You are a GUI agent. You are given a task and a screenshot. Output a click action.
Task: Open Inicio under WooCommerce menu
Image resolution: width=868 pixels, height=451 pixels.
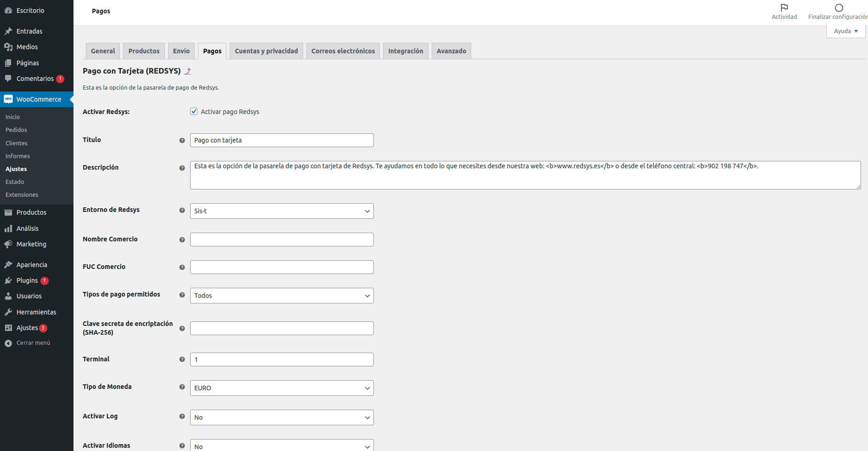tap(13, 117)
